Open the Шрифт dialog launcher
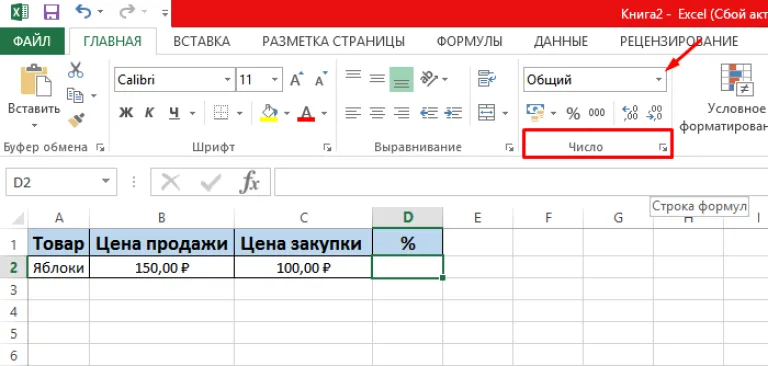This screenshot has height=366, width=768. coord(327,147)
